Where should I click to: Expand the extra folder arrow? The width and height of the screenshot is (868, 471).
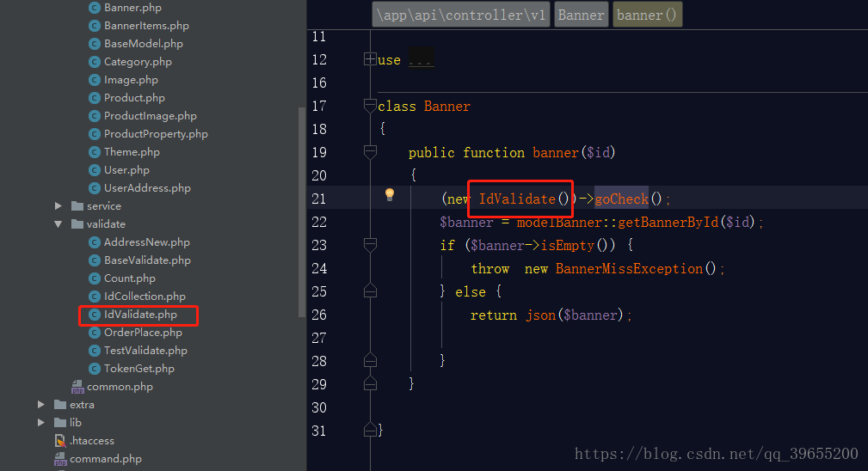pos(41,404)
